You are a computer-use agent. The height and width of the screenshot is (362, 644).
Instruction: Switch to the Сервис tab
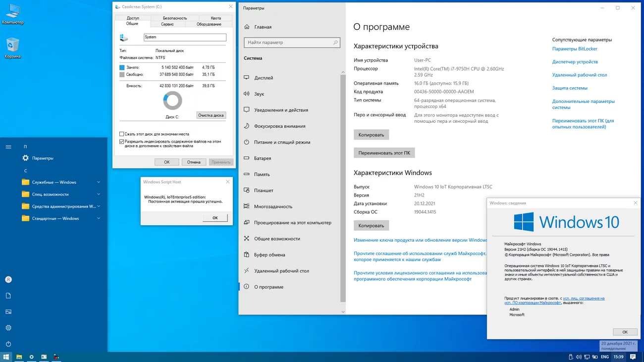[167, 24]
